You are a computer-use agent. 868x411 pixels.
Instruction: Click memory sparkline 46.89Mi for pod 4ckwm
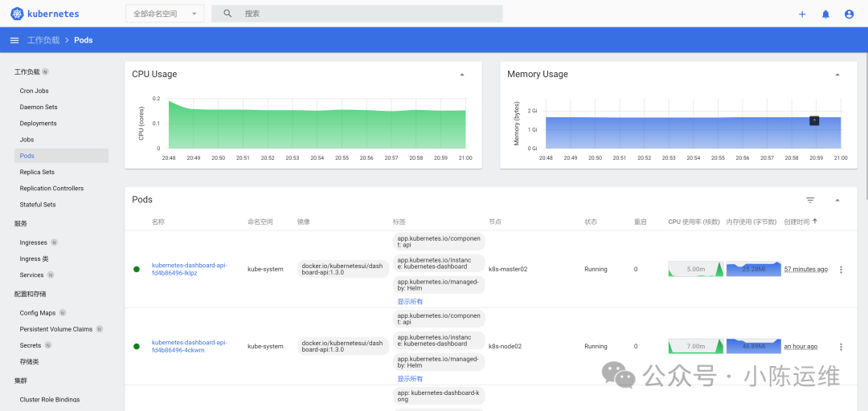pos(753,346)
